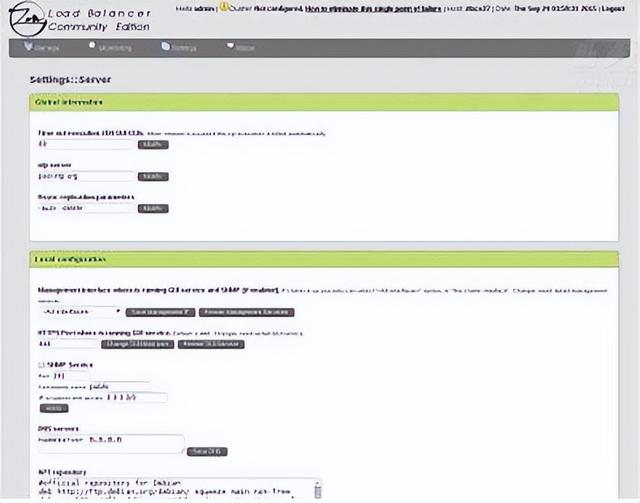
Task: Click the Monitoring menu icon
Action: [93, 46]
